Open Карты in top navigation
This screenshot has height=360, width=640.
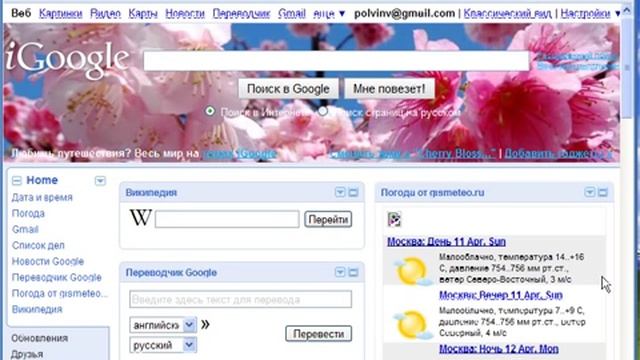[143, 13]
